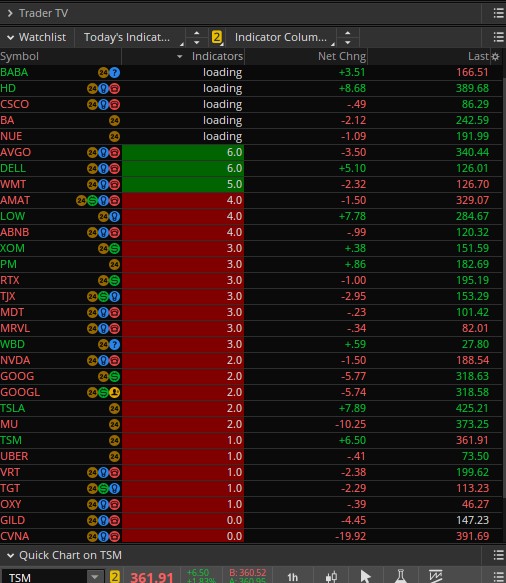Click the green dollar icon on TGT row
Viewport: 506px width, 583px height.
click(103, 489)
